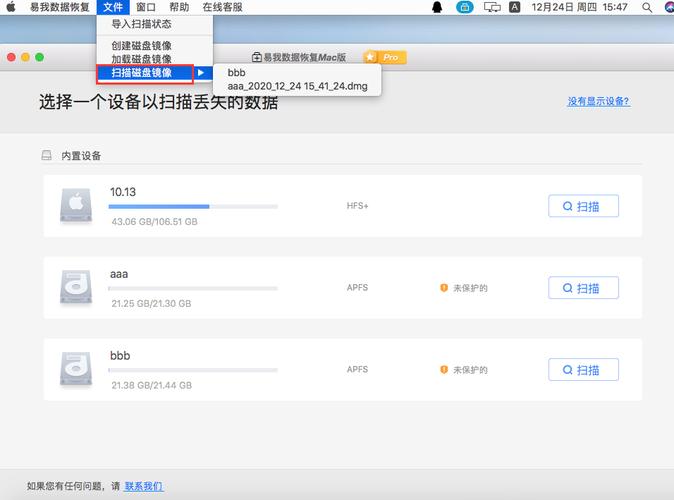Viewport: 674px width, 500px height.
Task: Click the orange shield icon for bbb
Action: coord(444,369)
